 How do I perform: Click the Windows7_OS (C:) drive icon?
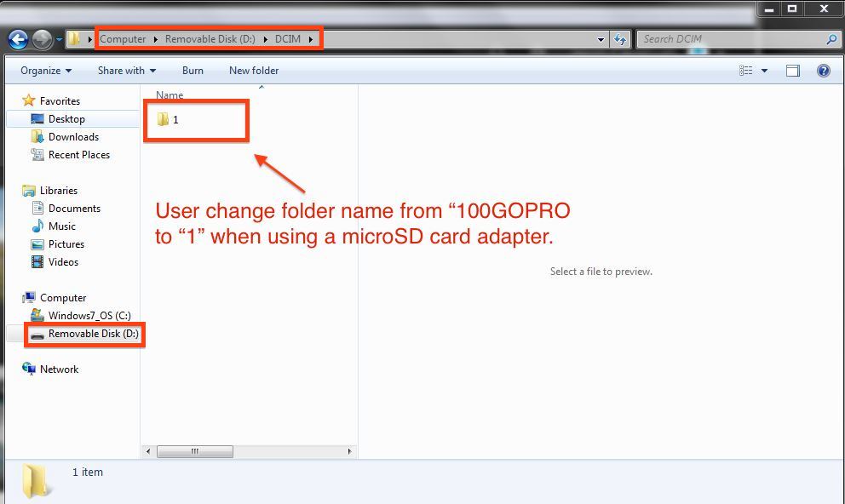point(37,315)
